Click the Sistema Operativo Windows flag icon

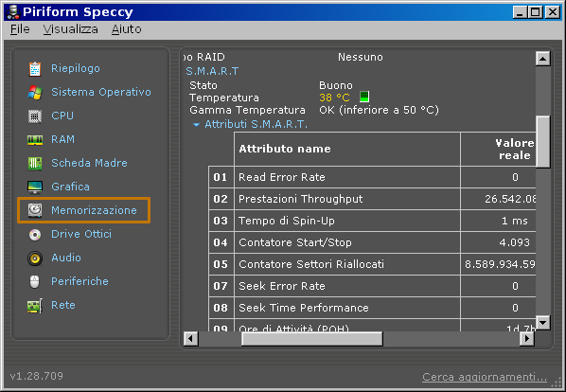(35, 93)
